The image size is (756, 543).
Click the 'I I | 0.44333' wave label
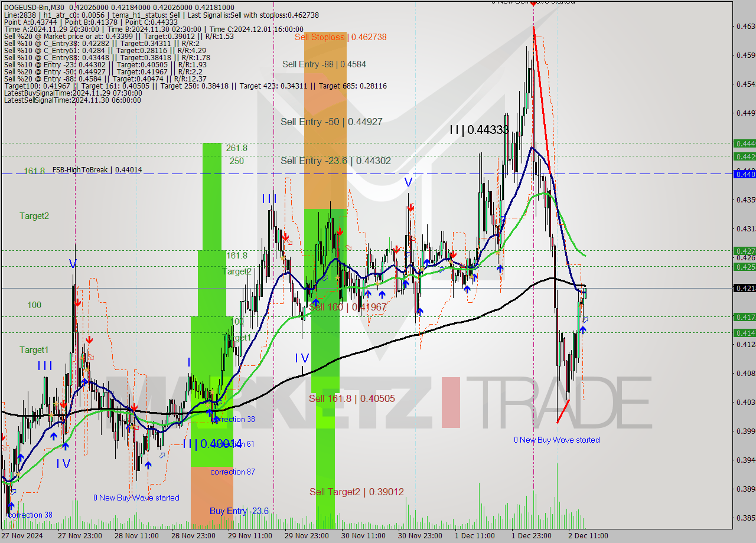(x=479, y=130)
